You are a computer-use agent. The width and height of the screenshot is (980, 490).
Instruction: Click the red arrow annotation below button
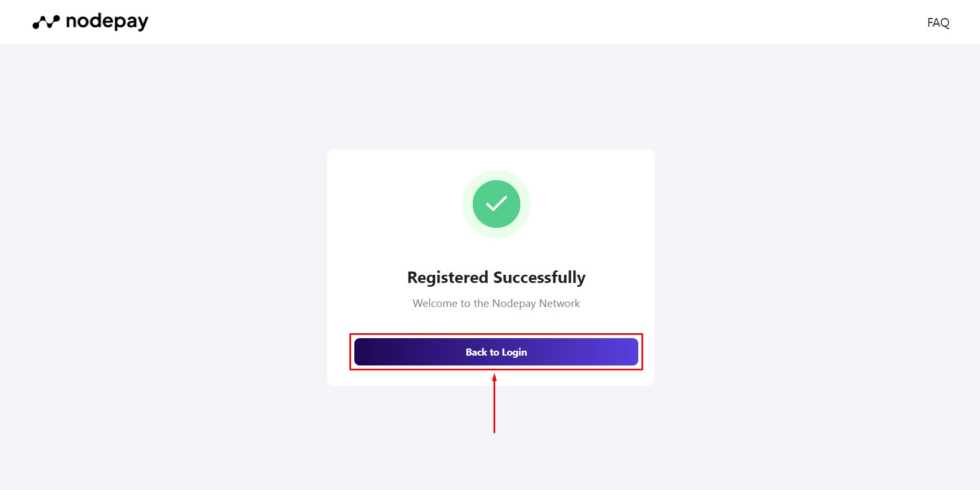click(x=494, y=403)
